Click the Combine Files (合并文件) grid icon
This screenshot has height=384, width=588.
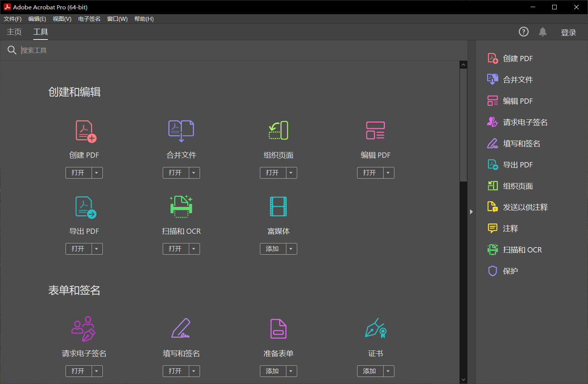[x=181, y=131]
